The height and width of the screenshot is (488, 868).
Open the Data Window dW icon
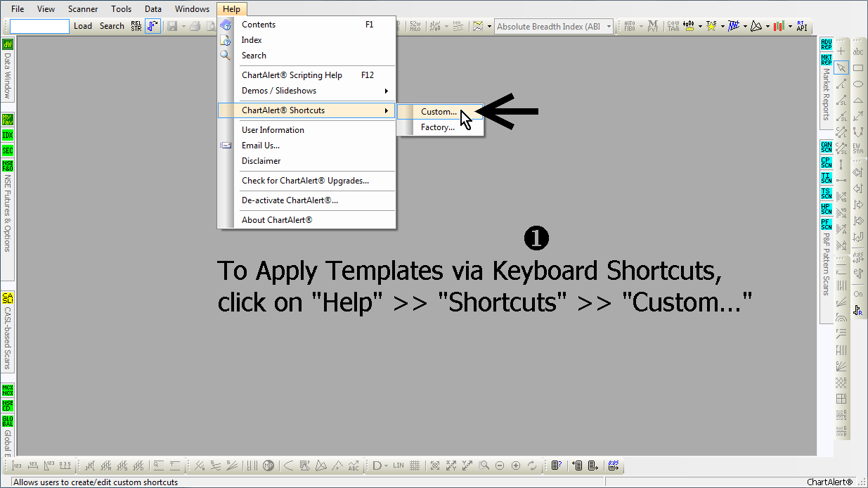[x=8, y=45]
